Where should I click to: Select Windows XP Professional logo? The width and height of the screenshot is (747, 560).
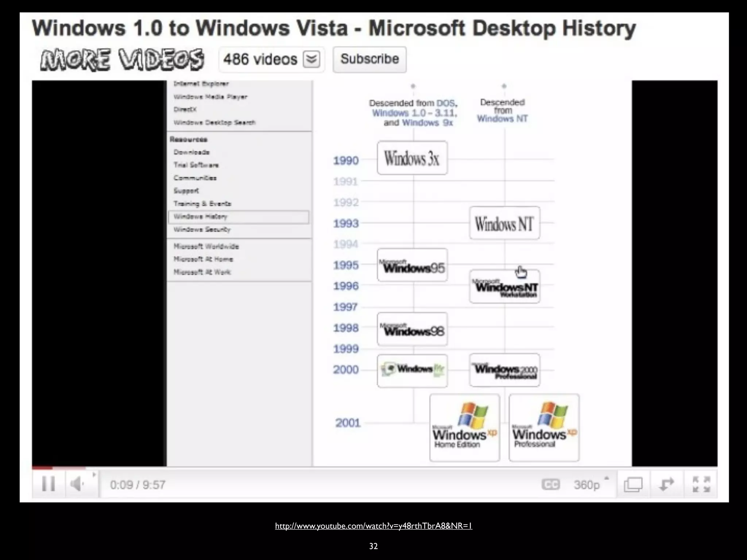544,428
